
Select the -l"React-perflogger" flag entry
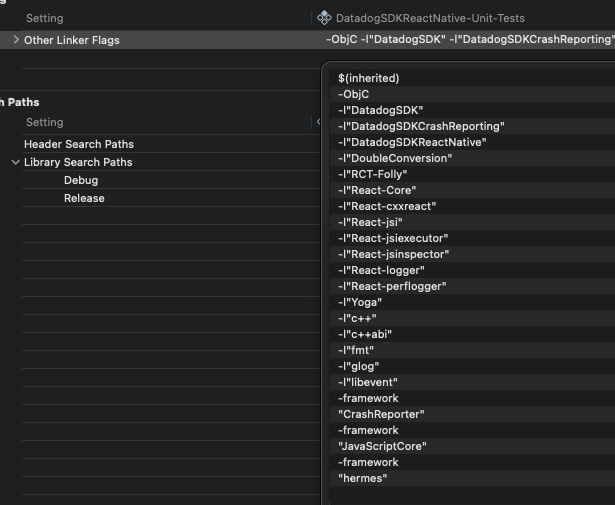[472, 286]
